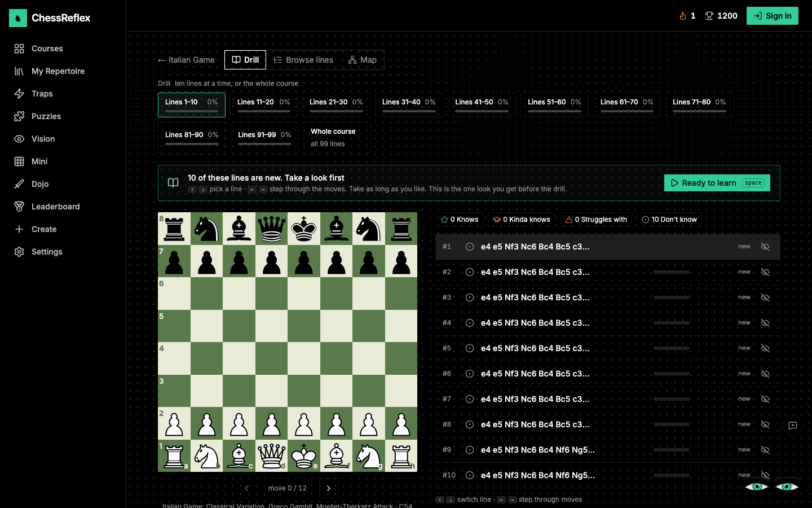Select line #4 in the list
This screenshot has width=812, height=508.
point(608,323)
